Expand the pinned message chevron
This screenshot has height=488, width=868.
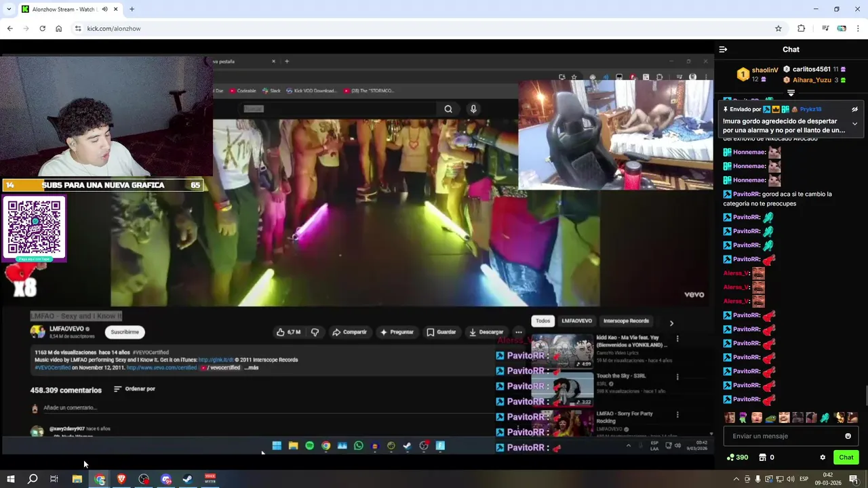coord(855,123)
